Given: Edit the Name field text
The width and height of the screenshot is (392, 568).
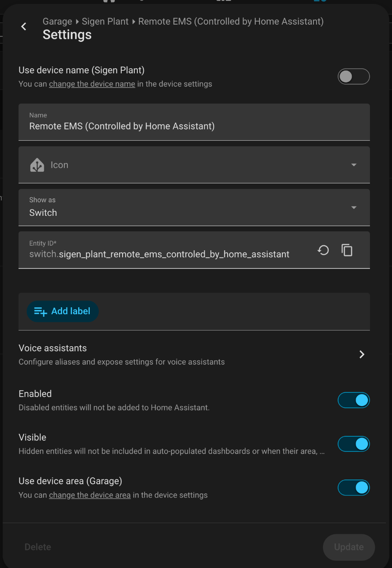Looking at the screenshot, I should [194, 122].
